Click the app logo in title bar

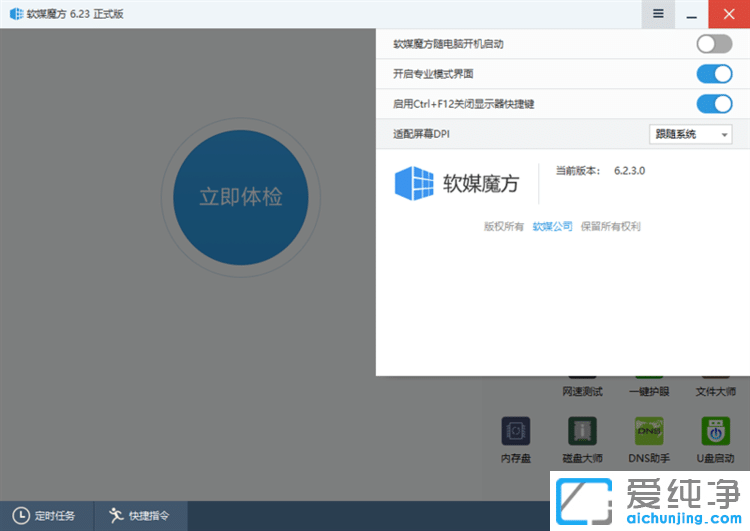16,14
